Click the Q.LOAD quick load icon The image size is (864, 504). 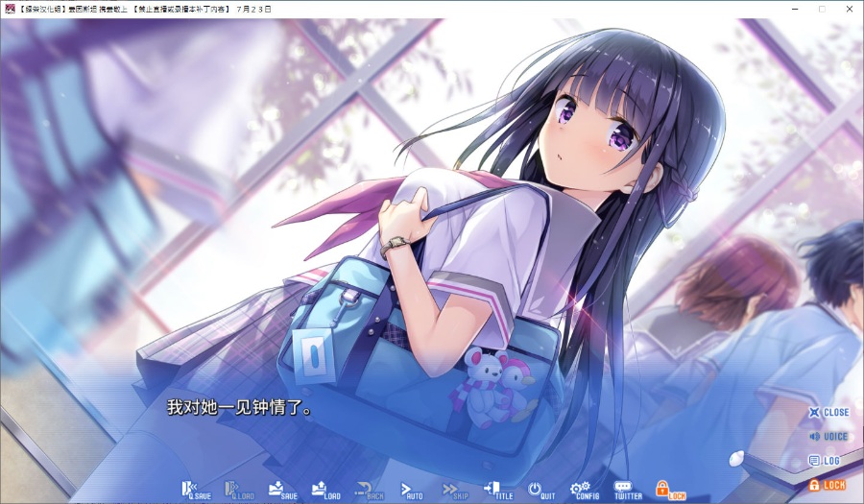pyautogui.click(x=239, y=490)
